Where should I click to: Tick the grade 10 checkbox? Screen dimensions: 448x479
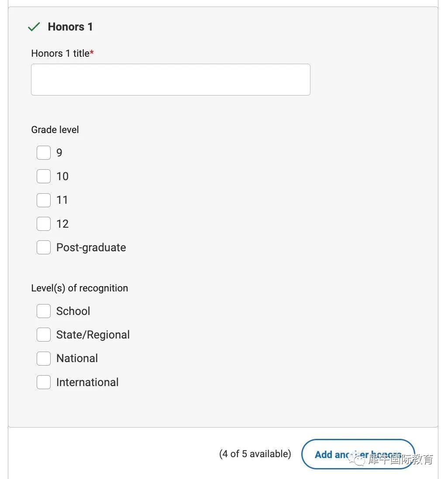(44, 177)
